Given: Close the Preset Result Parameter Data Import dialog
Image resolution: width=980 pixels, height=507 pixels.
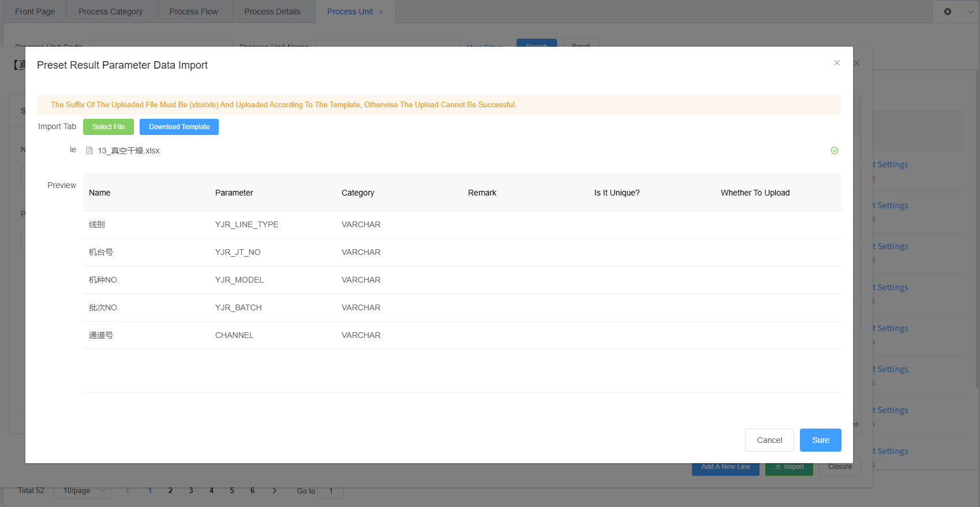Looking at the screenshot, I should (836, 63).
